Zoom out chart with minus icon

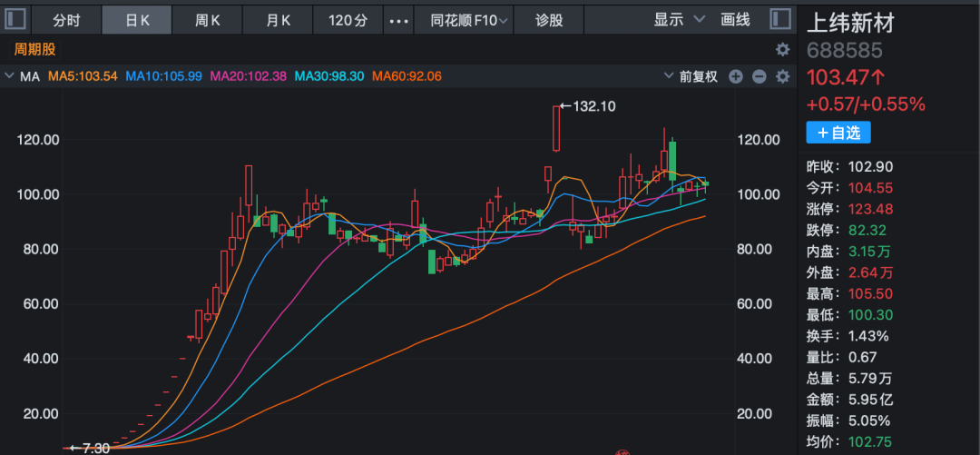click(x=759, y=76)
